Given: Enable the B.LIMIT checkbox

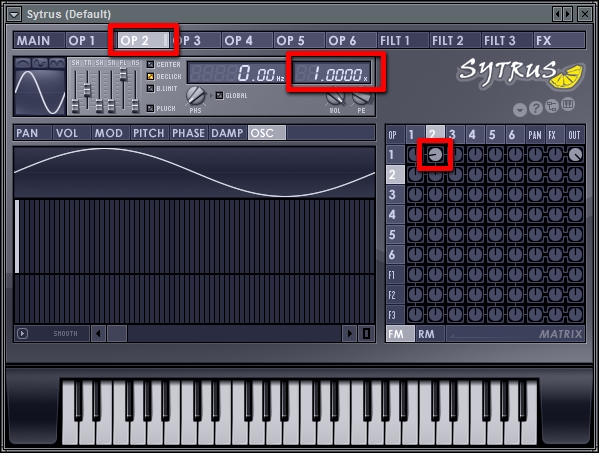Looking at the screenshot, I should coord(151,88).
